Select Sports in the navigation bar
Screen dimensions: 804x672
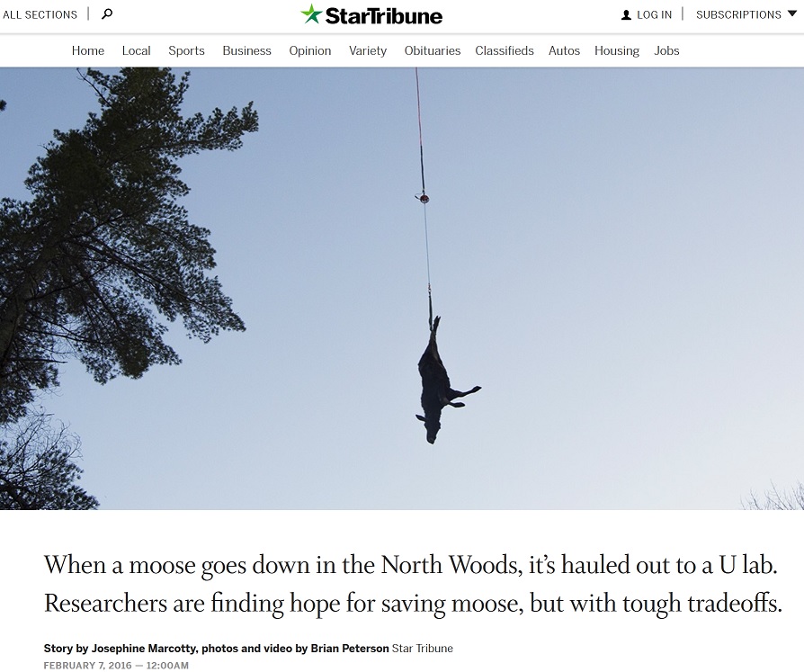pos(186,50)
